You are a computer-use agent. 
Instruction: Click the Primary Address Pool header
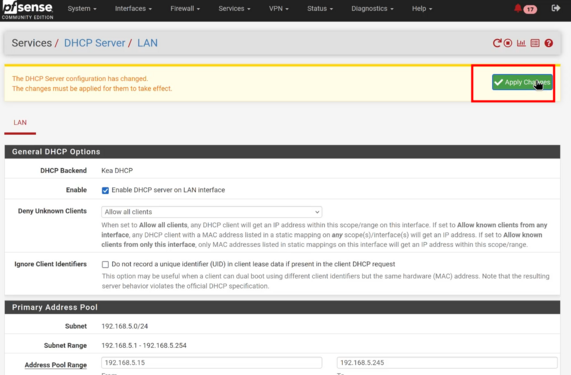pyautogui.click(x=282, y=307)
